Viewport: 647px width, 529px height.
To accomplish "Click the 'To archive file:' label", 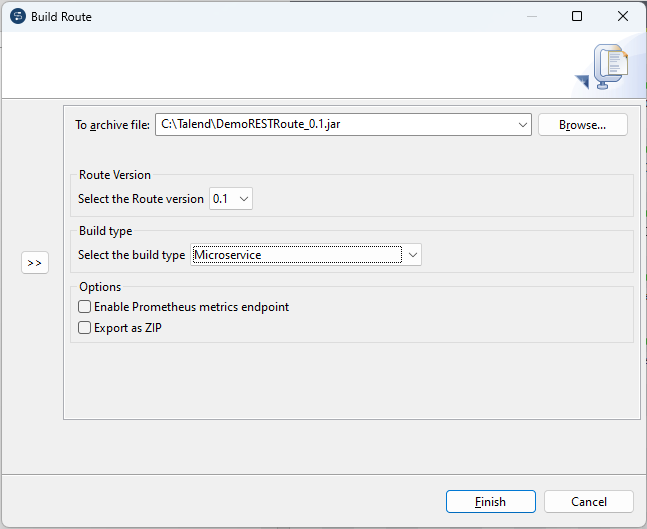I will tap(112, 125).
